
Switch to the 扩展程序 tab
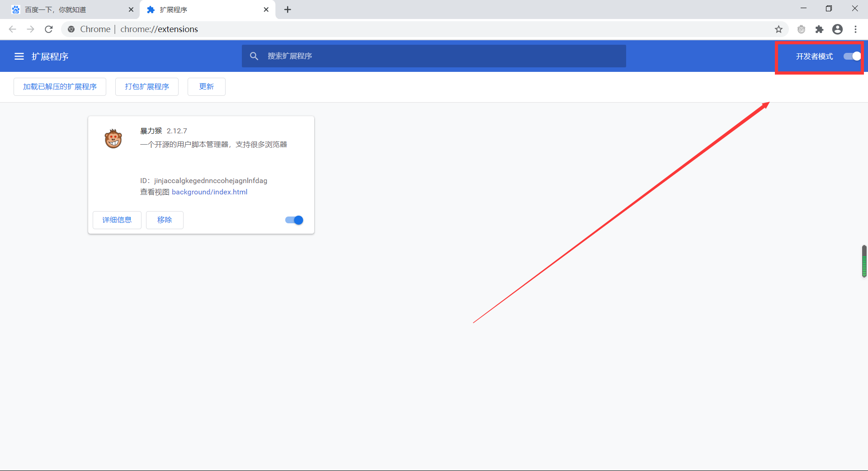pyautogui.click(x=208, y=9)
